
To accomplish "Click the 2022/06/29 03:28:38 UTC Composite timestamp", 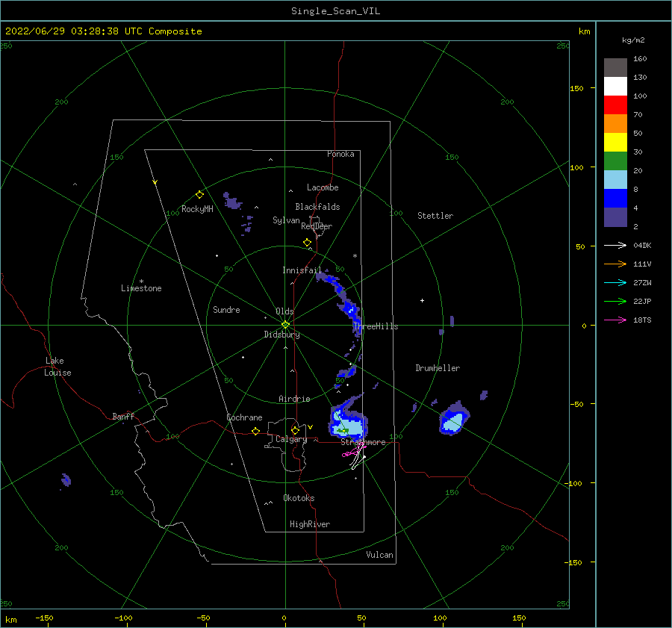I will (103, 31).
